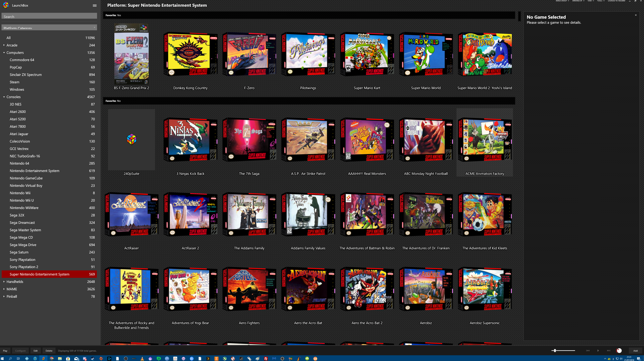Click the Add button
This screenshot has height=361, width=644.
[635, 351]
